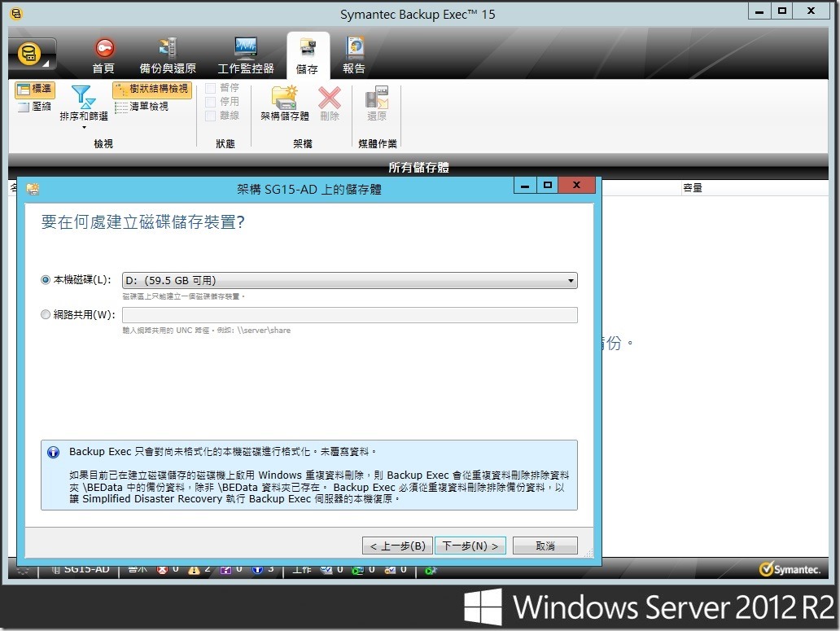Select the 標準 view
Screen dimensions: 840x631
tap(34, 90)
